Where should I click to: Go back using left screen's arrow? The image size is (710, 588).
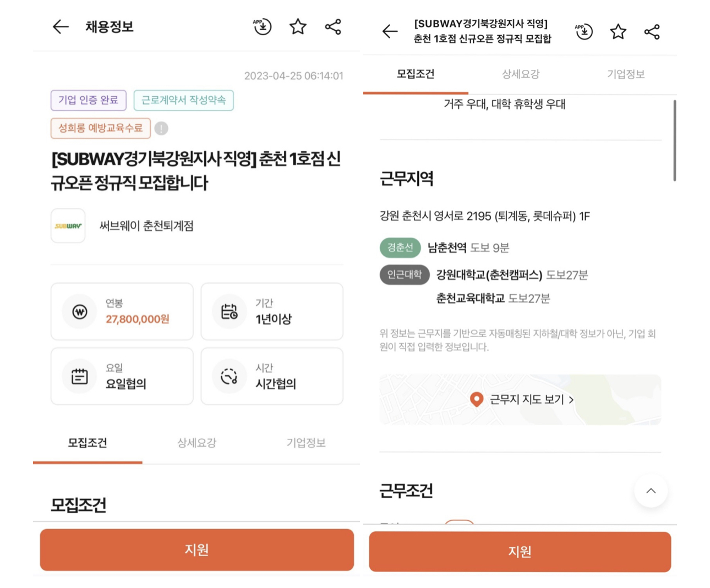click(61, 26)
